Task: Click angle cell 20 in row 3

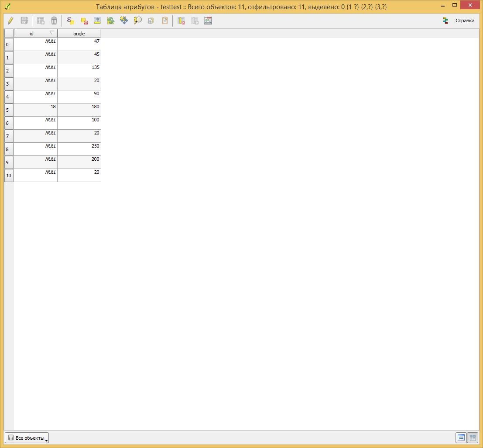Action: click(x=79, y=84)
